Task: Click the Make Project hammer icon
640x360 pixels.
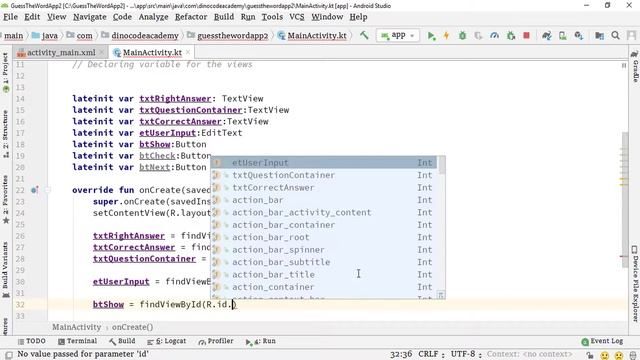Action: pyautogui.click(x=364, y=36)
